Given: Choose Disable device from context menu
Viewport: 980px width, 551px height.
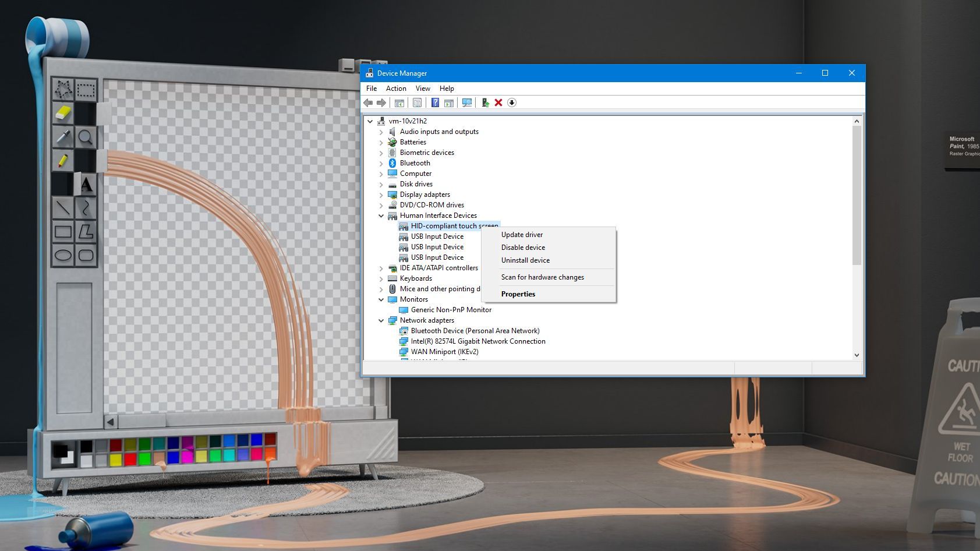Looking at the screenshot, I should point(523,248).
